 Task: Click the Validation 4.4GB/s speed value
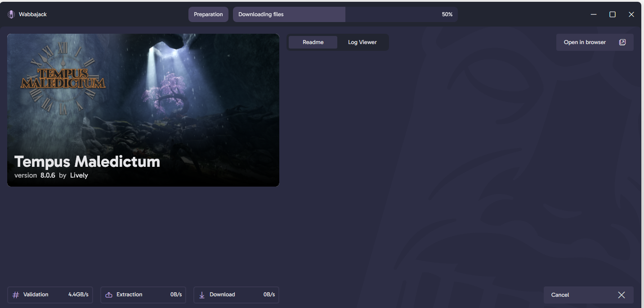[x=78, y=295]
